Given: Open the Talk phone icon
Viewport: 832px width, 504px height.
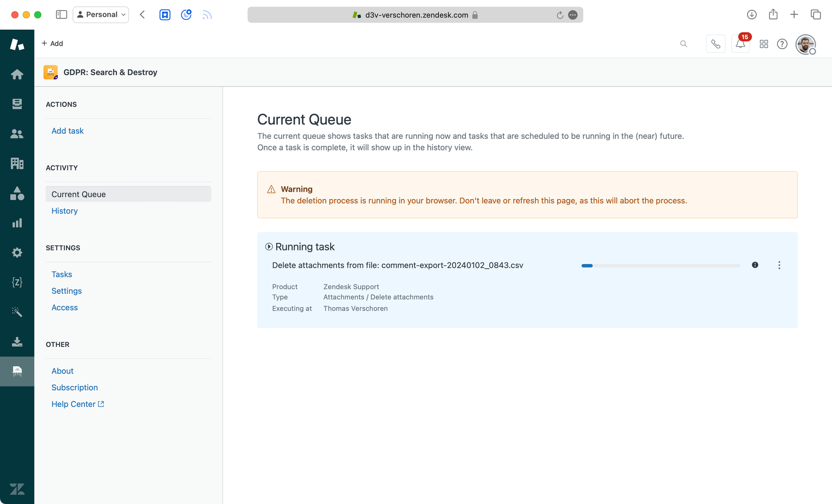Looking at the screenshot, I should (x=716, y=44).
